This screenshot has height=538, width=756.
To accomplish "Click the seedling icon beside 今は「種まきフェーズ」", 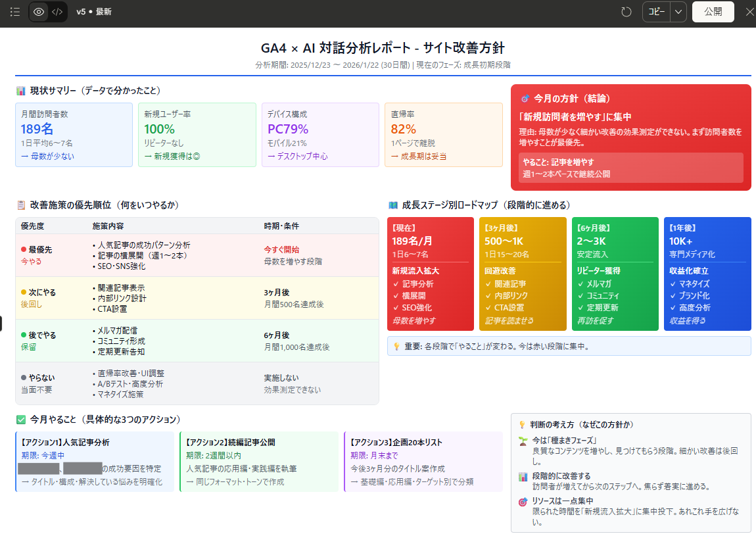I will pos(523,441).
